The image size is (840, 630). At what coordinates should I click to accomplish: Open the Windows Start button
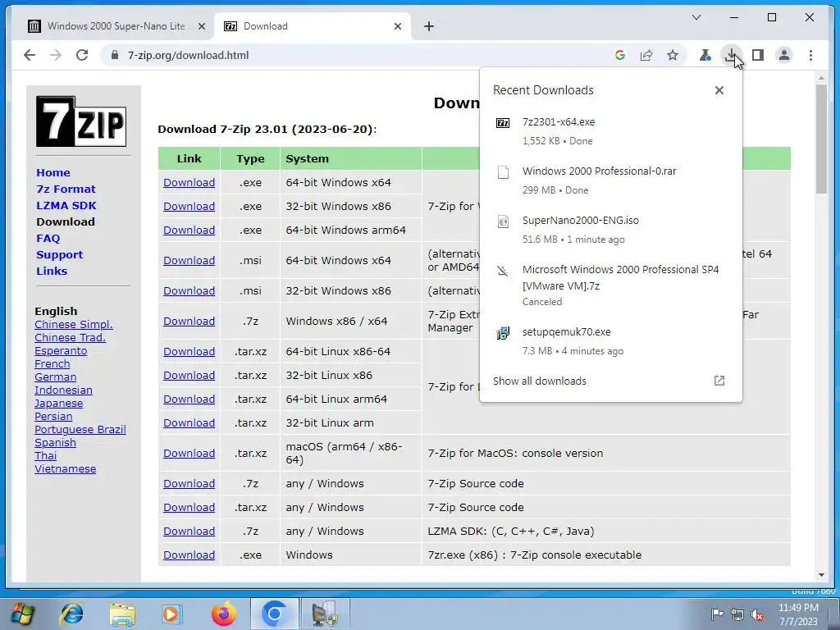click(21, 614)
